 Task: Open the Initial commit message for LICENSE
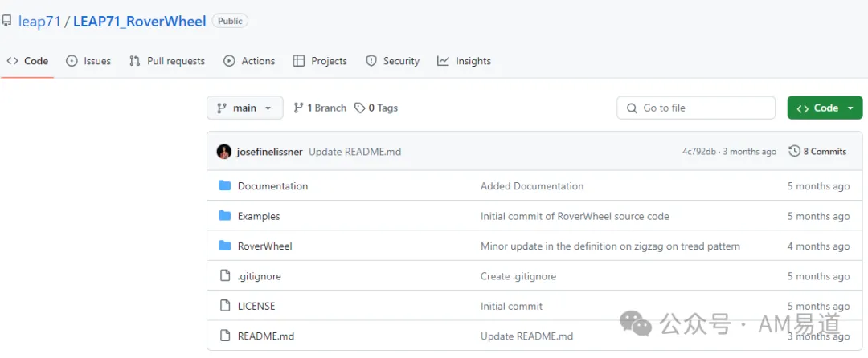(511, 306)
